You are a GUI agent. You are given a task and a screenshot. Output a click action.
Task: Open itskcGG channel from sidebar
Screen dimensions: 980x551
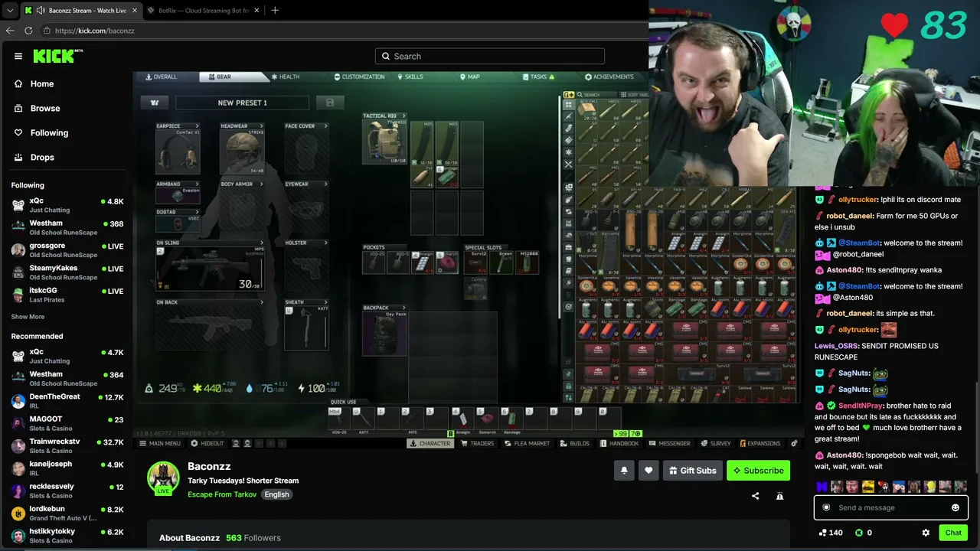(x=67, y=295)
